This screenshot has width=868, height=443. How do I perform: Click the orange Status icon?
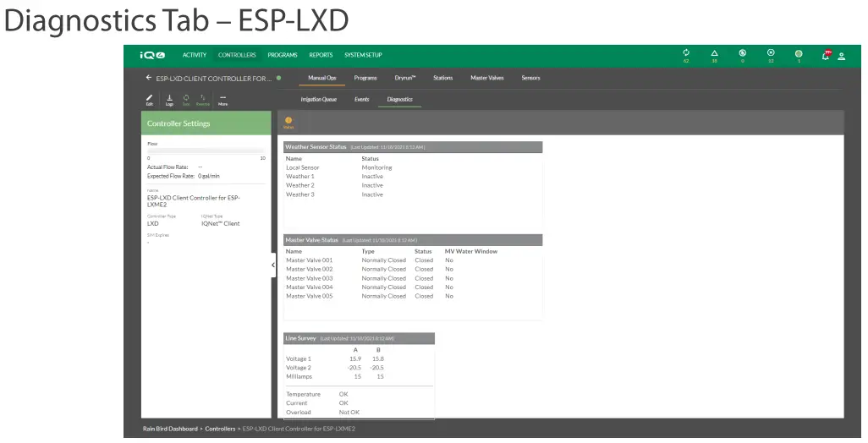[288, 123]
